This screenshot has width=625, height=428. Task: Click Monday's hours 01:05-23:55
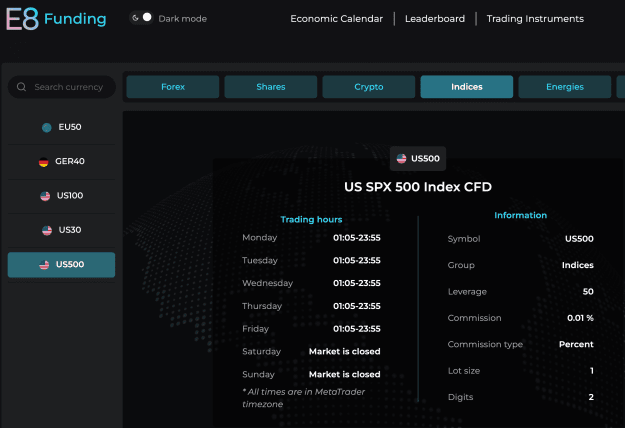click(x=357, y=238)
